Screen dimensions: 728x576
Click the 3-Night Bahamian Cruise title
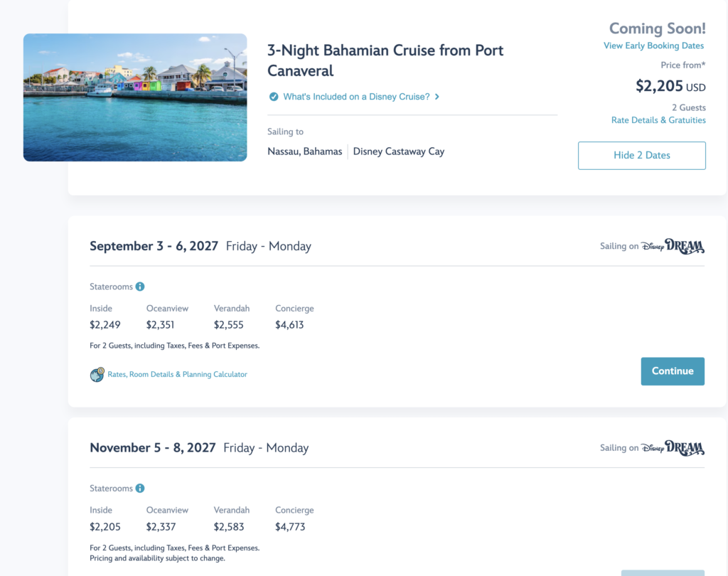coord(385,60)
